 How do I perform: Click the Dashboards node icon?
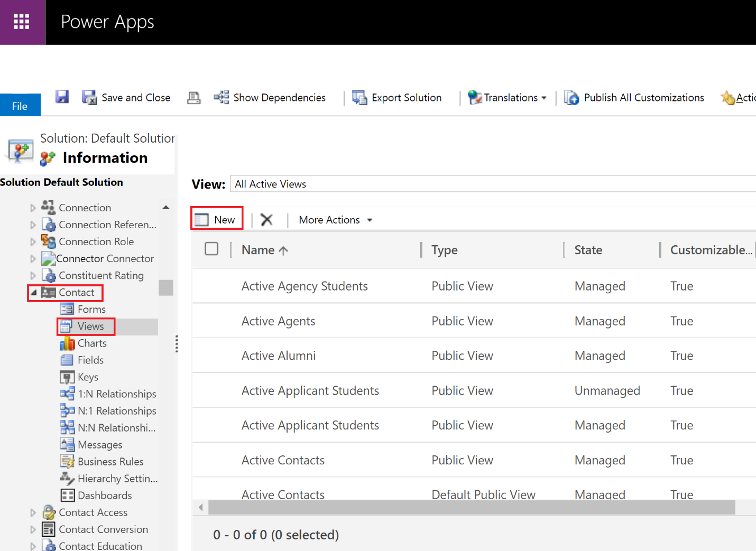(x=68, y=495)
